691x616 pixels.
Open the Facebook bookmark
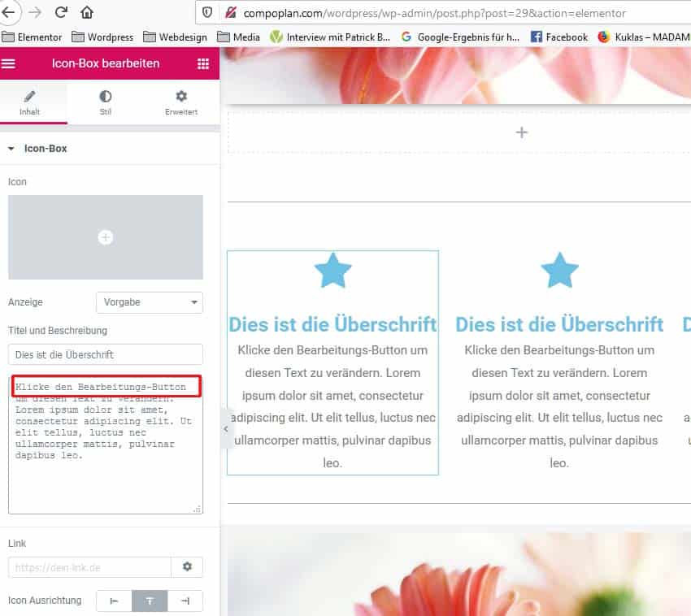pos(559,37)
